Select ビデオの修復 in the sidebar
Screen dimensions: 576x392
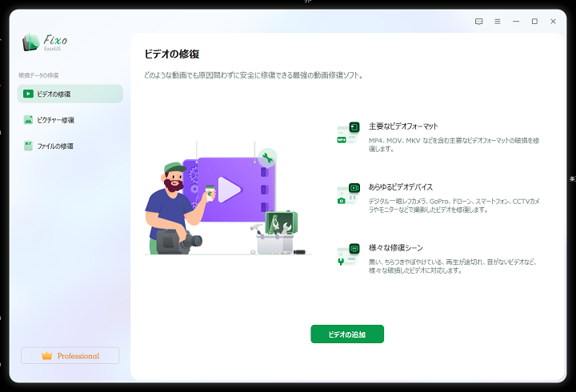point(70,94)
